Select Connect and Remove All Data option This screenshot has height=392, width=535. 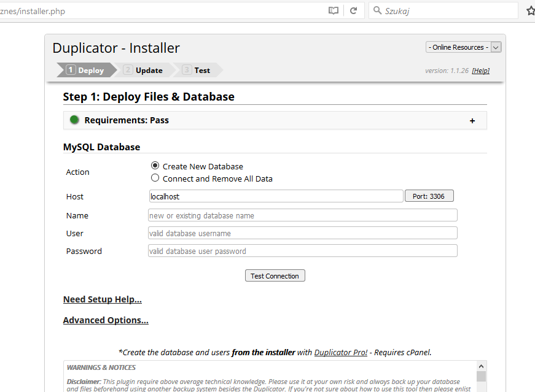(155, 178)
